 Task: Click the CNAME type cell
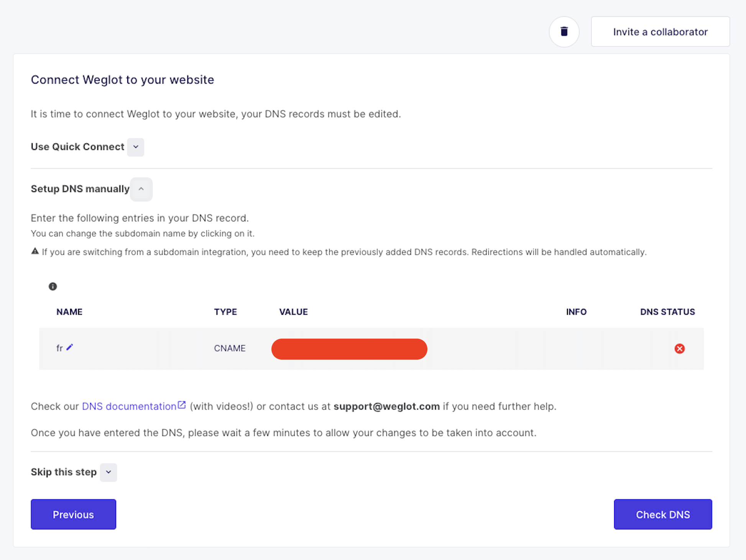230,348
